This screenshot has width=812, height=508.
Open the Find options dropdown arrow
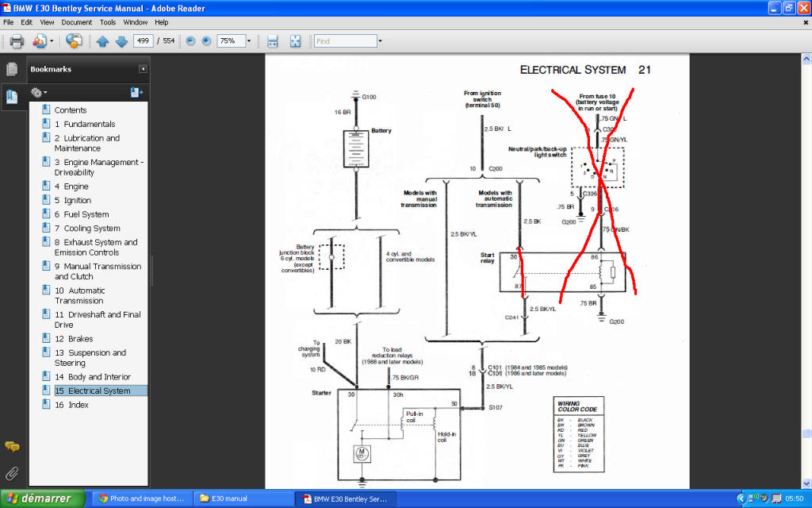tap(380, 41)
